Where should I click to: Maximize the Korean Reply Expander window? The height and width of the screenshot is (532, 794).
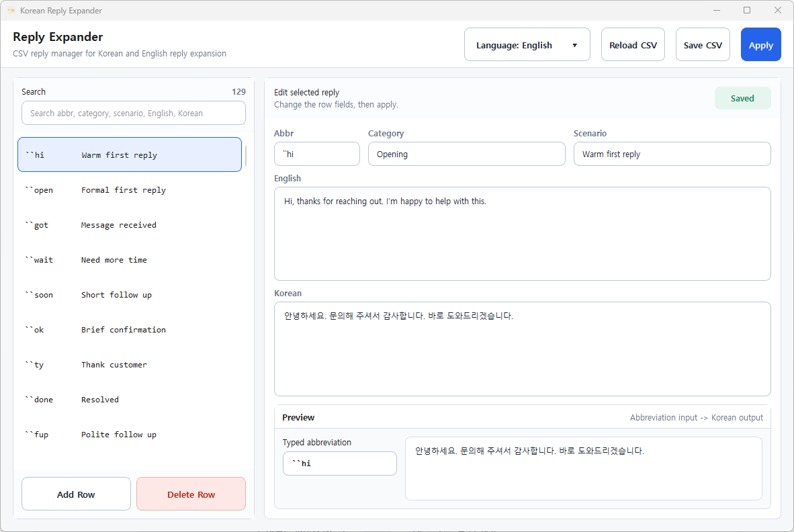[x=747, y=10]
